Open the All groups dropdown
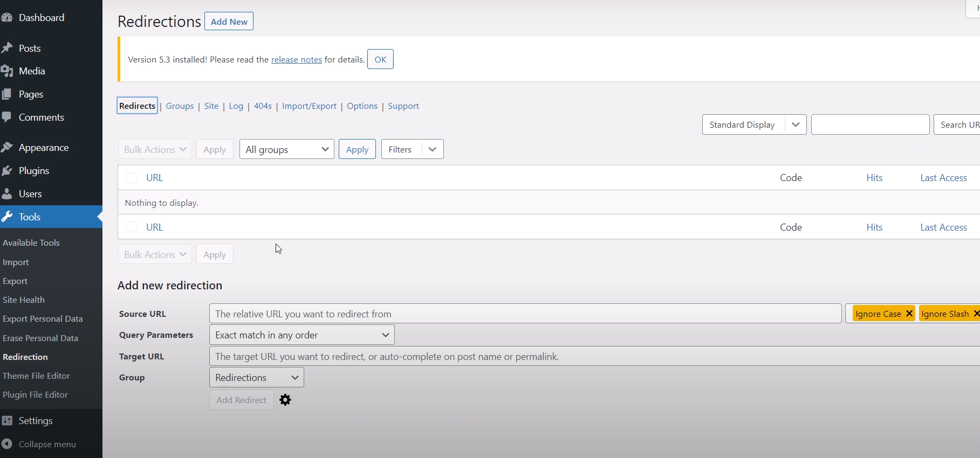 click(286, 149)
